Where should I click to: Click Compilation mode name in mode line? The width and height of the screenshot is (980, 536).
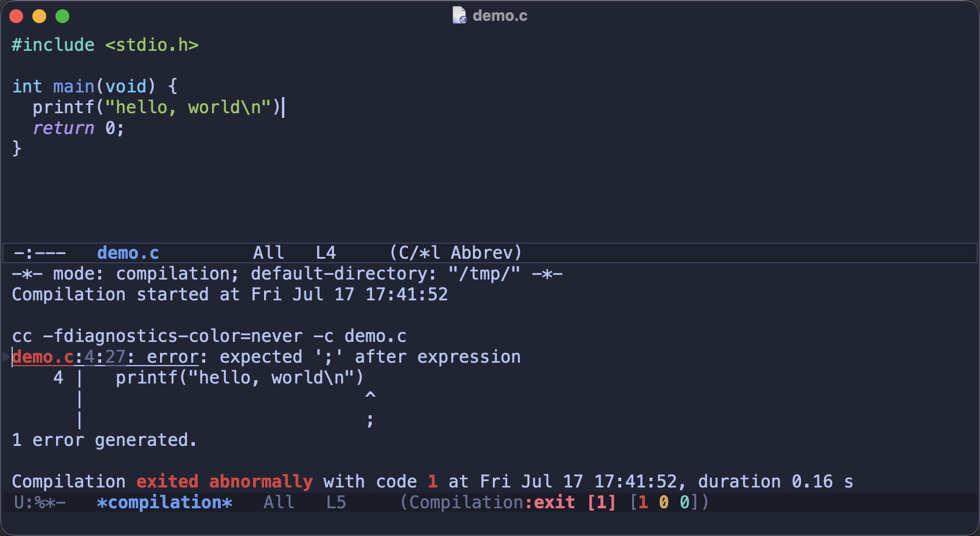click(x=467, y=502)
